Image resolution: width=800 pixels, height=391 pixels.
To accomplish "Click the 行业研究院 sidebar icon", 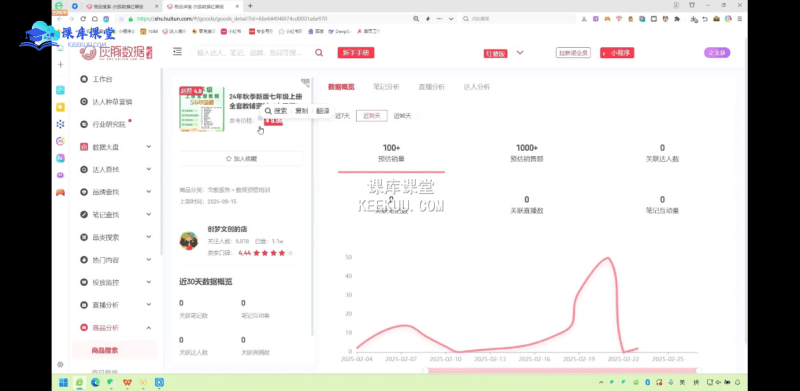I will pos(84,124).
